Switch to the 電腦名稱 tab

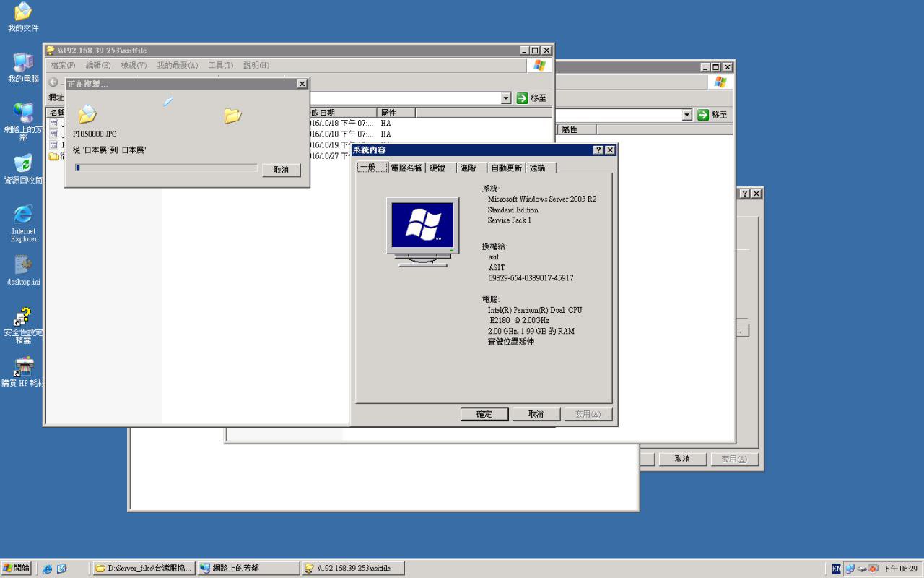(406, 168)
